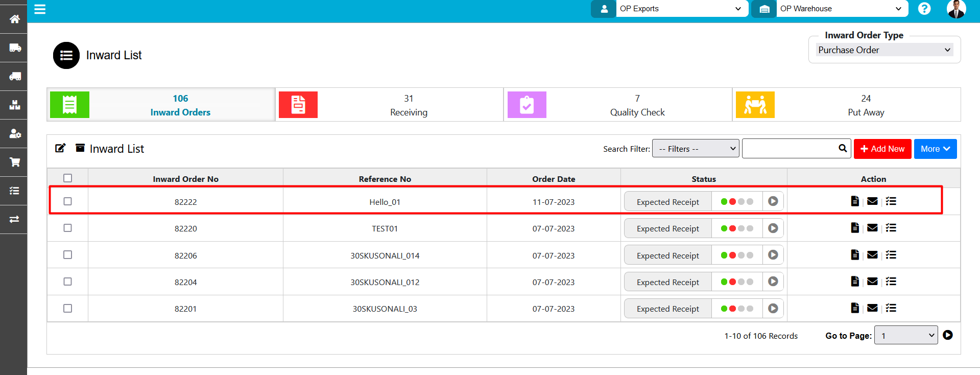Open the shopping cart icon in the sidebar
This screenshot has height=375, width=980.
(x=15, y=162)
